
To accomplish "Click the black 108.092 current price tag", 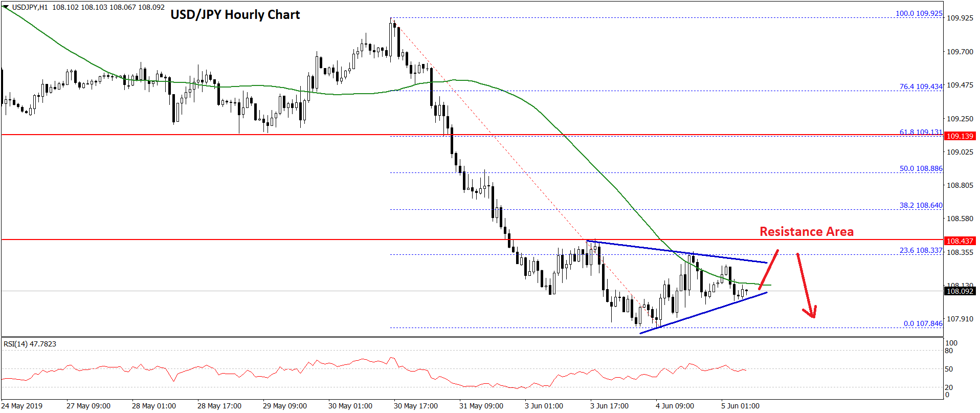I will [960, 291].
